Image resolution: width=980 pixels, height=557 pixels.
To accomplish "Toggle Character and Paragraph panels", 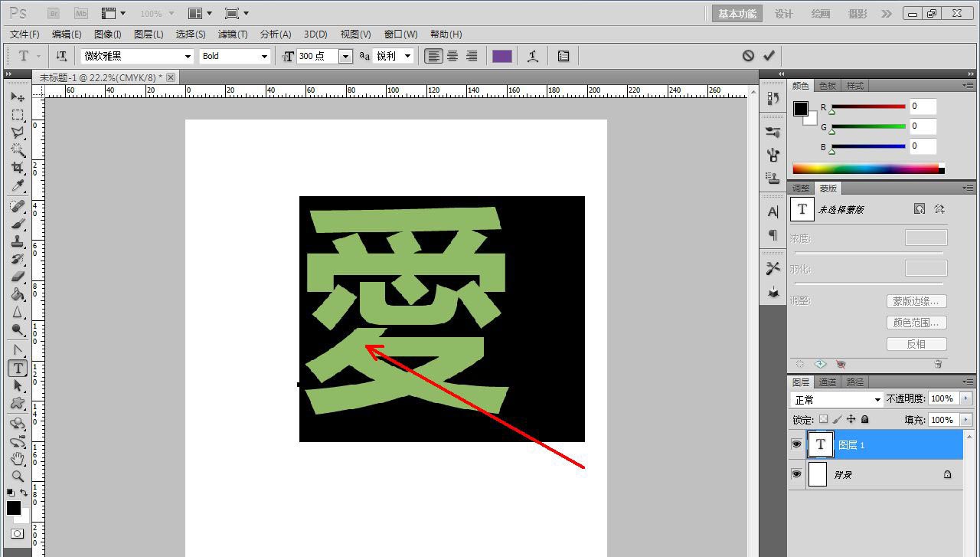I will point(563,56).
